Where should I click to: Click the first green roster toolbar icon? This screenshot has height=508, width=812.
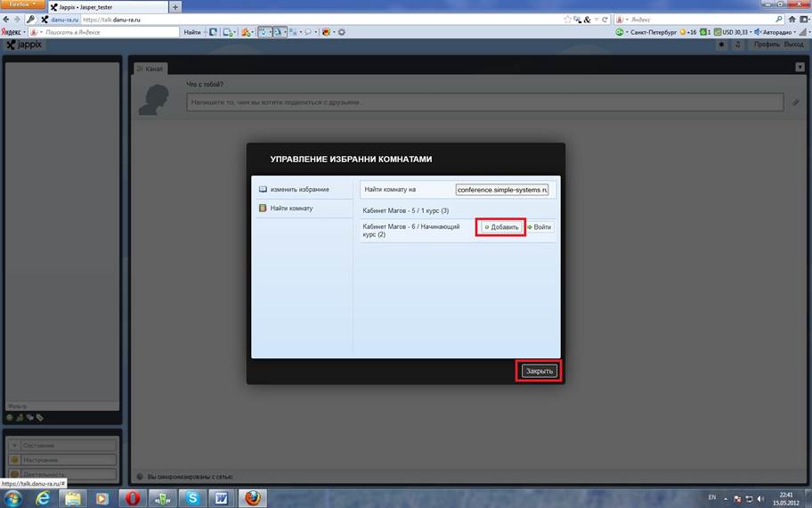pyautogui.click(x=9, y=417)
